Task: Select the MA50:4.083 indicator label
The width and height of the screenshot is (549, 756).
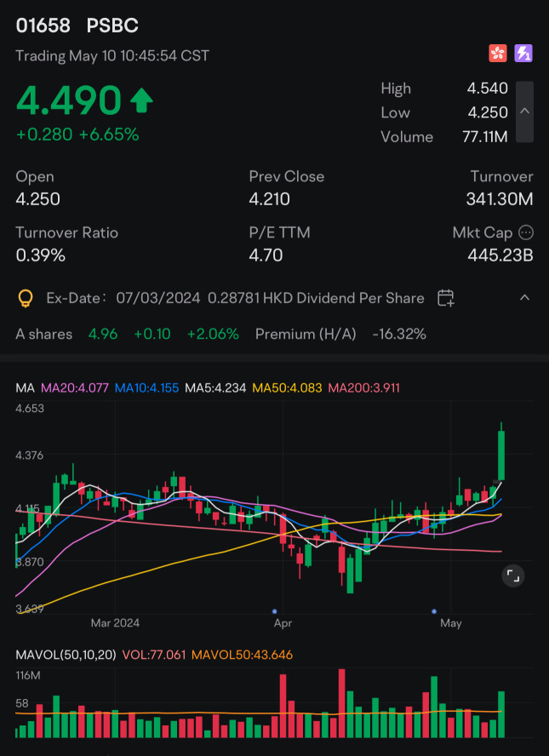Action: click(287, 387)
